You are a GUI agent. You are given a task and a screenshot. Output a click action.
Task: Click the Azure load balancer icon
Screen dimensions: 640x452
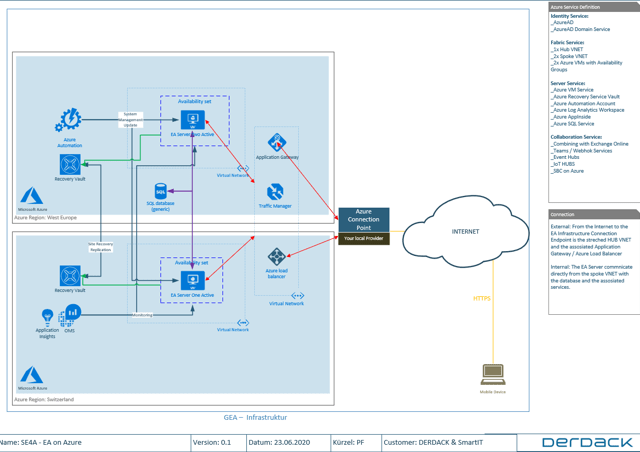pos(277,257)
